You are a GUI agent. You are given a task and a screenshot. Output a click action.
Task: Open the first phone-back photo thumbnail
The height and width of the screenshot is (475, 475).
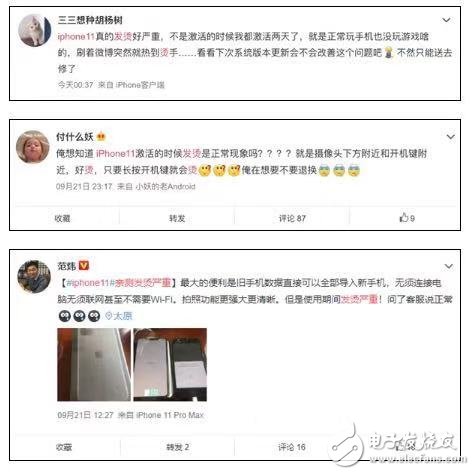tap(94, 365)
